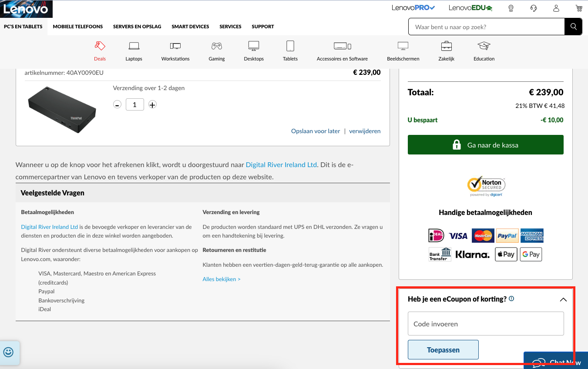Click the VISA payment logo
Screen dimensions: 588x369
[x=458, y=236]
